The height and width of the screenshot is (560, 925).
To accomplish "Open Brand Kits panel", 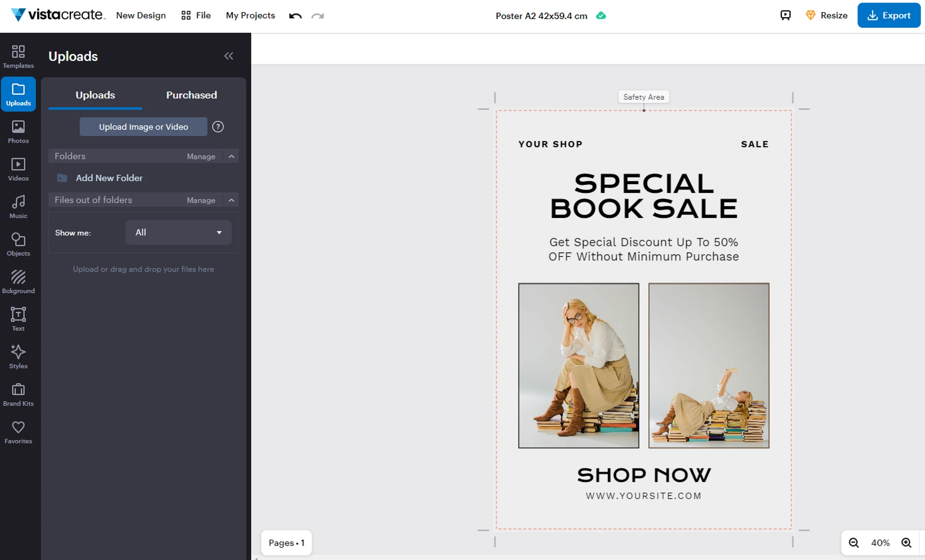I will (18, 394).
